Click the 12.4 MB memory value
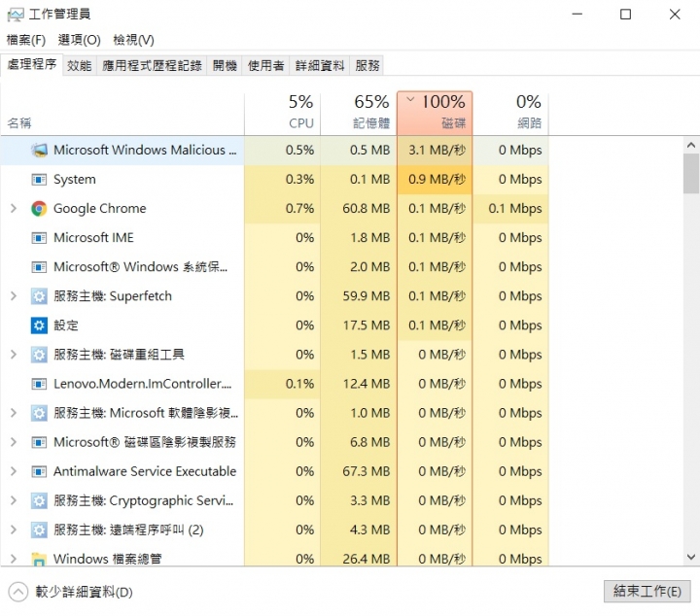 367,384
